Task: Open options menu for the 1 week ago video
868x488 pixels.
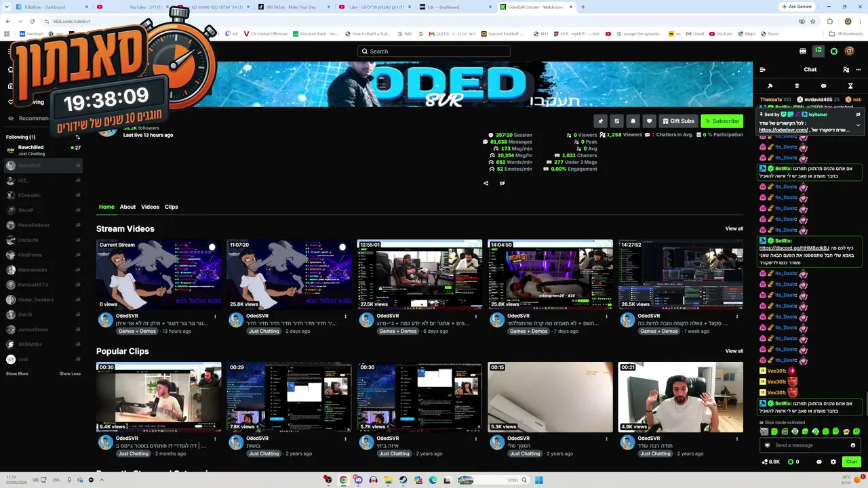Action: click(x=737, y=316)
